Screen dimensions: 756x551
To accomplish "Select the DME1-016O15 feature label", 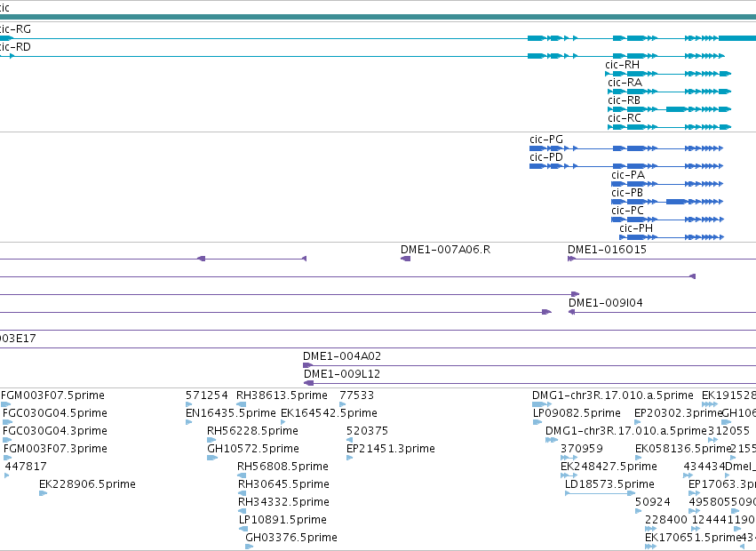I will click(x=607, y=250).
